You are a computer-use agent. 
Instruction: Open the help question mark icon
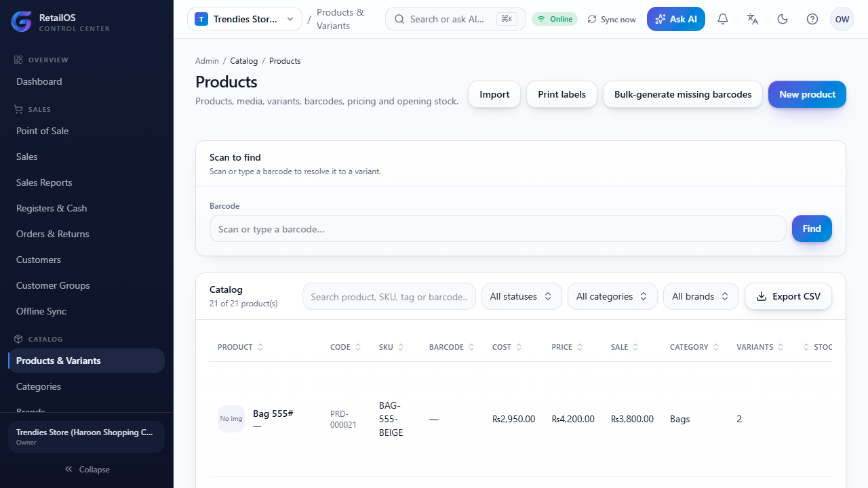tap(812, 19)
